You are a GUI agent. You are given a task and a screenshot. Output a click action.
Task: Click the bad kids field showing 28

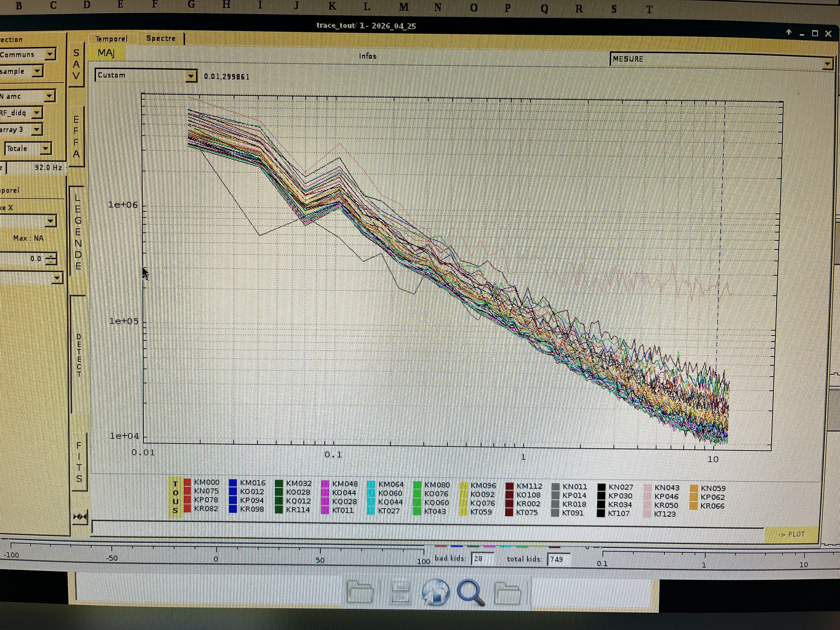(x=482, y=559)
